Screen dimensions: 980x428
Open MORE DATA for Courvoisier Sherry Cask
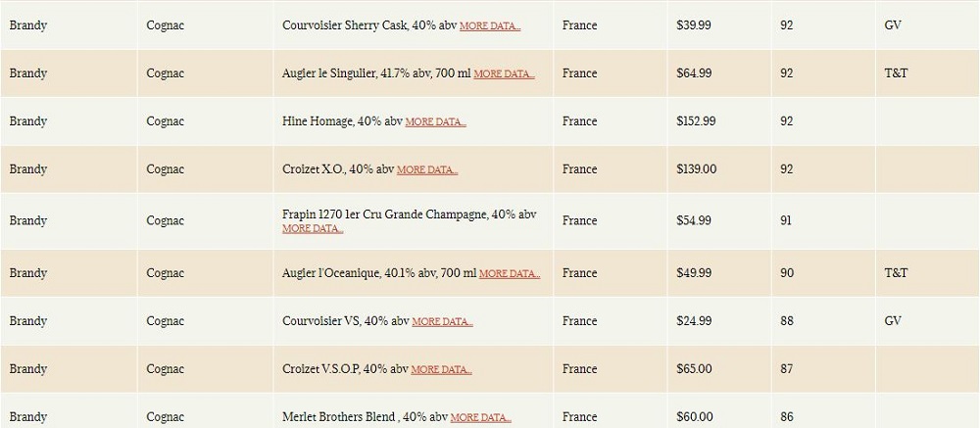coord(490,26)
